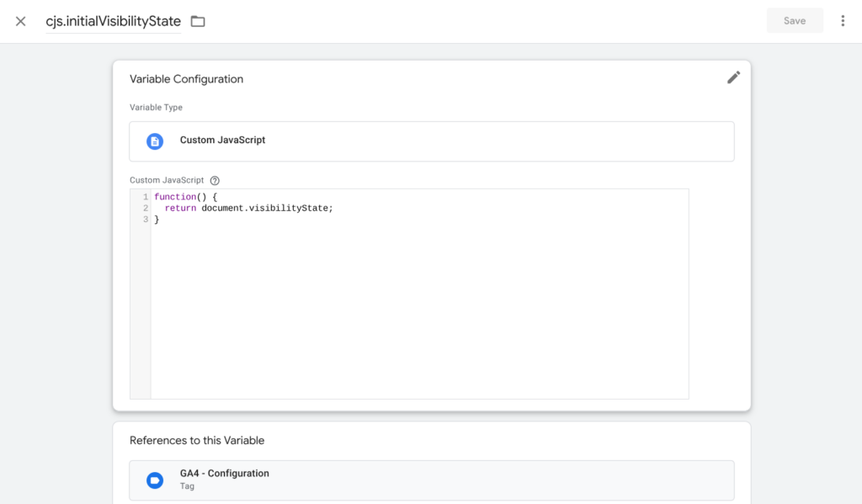Click the Variable Type label text

(156, 107)
